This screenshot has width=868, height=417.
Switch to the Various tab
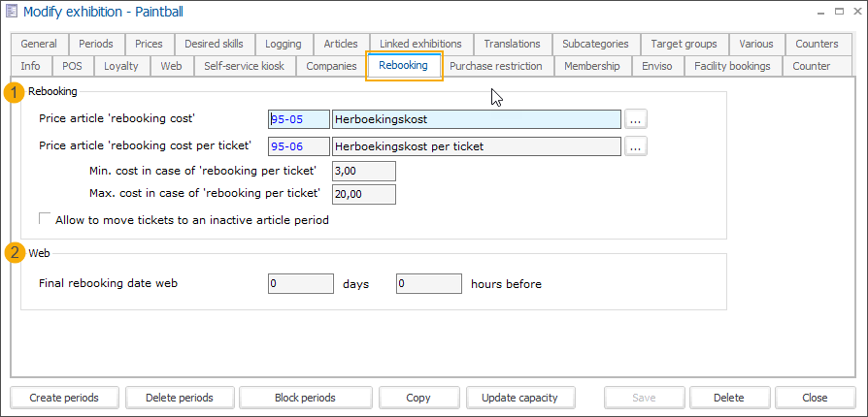pyautogui.click(x=755, y=44)
